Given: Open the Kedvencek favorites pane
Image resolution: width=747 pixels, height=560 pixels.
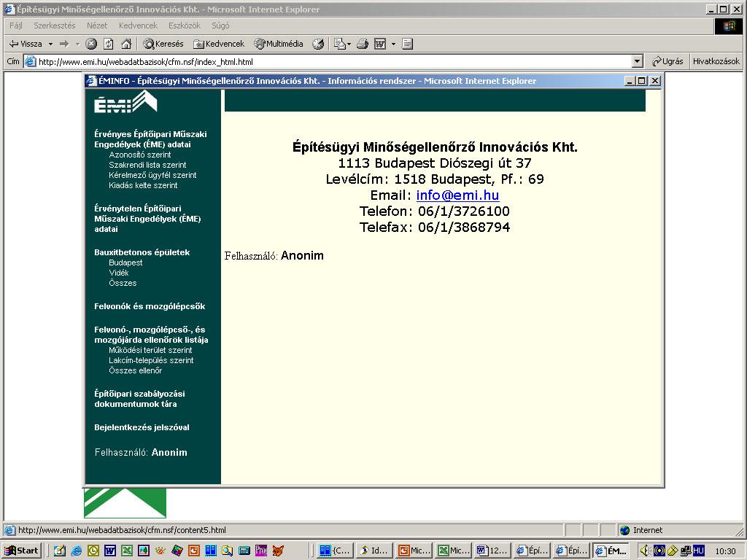Looking at the screenshot, I should point(219,44).
